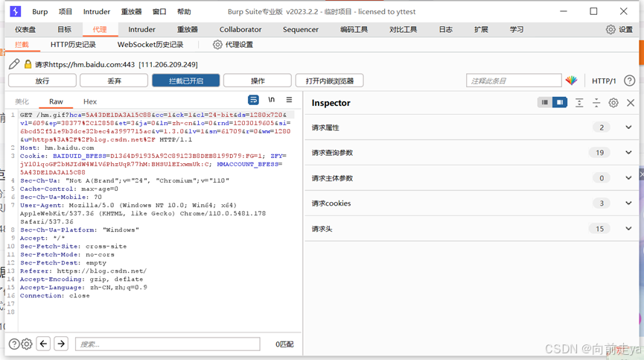Screen dimensions: 644x360
Task: Click the 放行 forward button
Action: coord(42,80)
